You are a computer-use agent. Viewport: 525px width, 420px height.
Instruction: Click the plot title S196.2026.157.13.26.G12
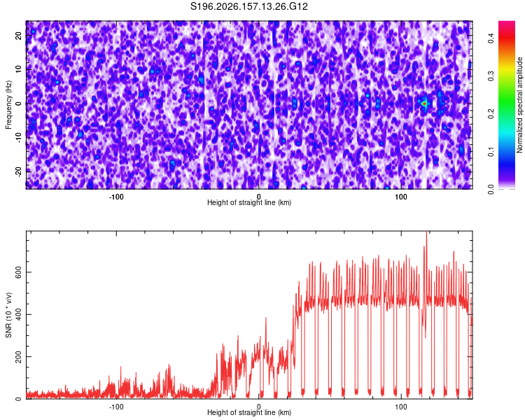click(248, 6)
